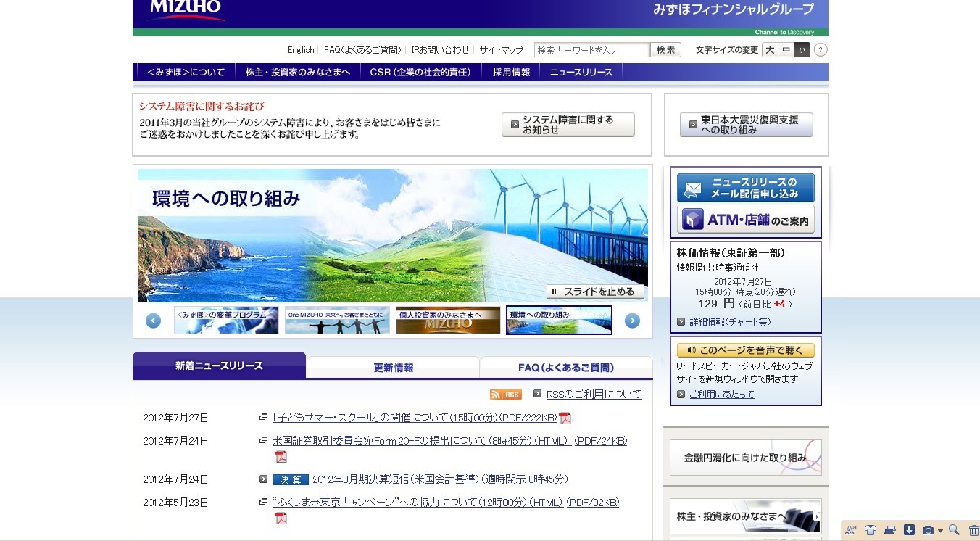Click the download arrow icon in bottom toolbar
This screenshot has width=980, height=541.
[910, 530]
